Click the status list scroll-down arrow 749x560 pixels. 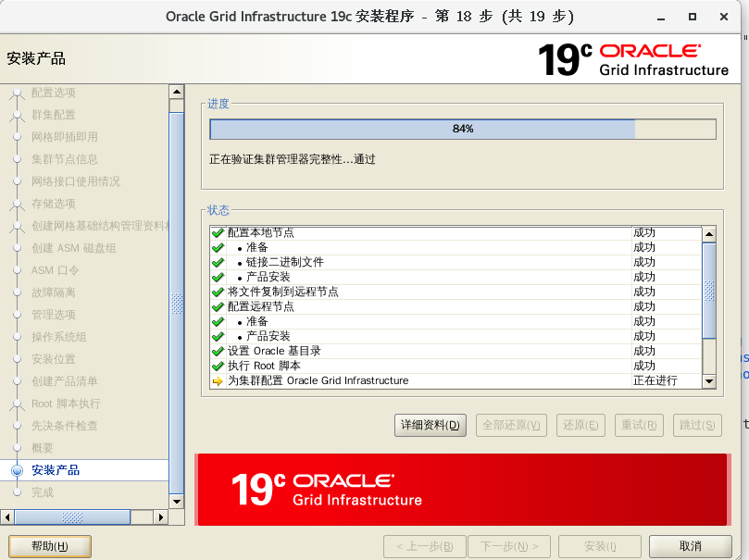click(709, 381)
